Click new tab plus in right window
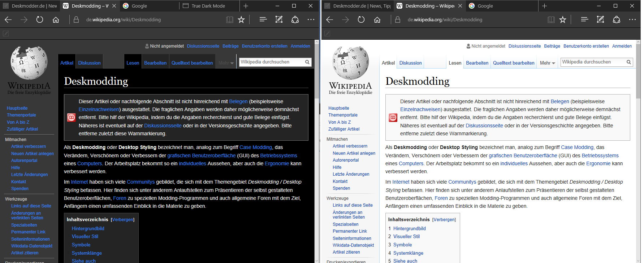The image size is (644, 263). pos(545,6)
